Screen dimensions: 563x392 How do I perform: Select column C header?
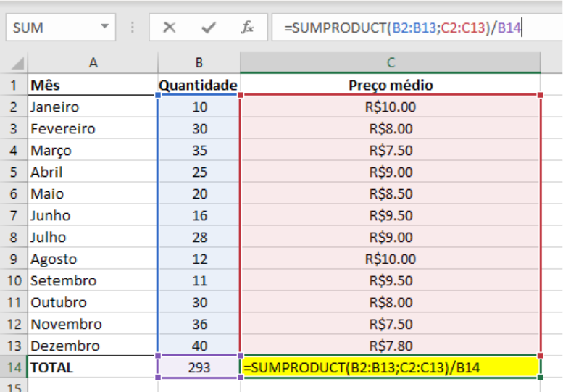click(391, 63)
